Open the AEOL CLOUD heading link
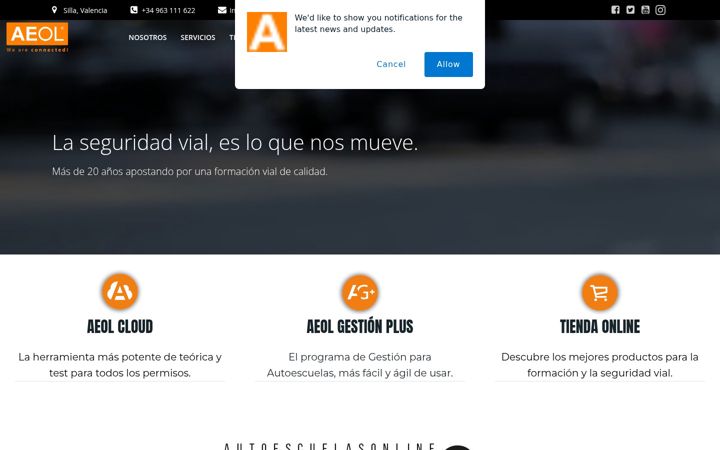The image size is (720, 450). pos(120,326)
